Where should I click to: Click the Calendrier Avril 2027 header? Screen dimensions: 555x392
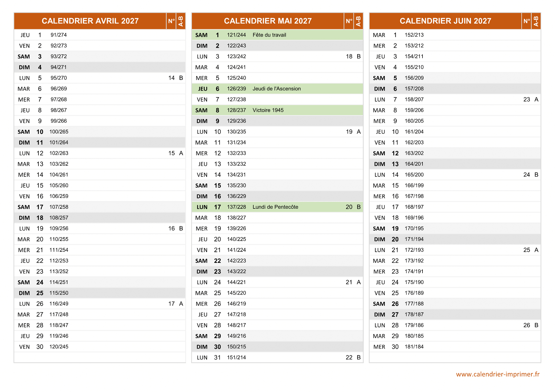click(x=90, y=21)
